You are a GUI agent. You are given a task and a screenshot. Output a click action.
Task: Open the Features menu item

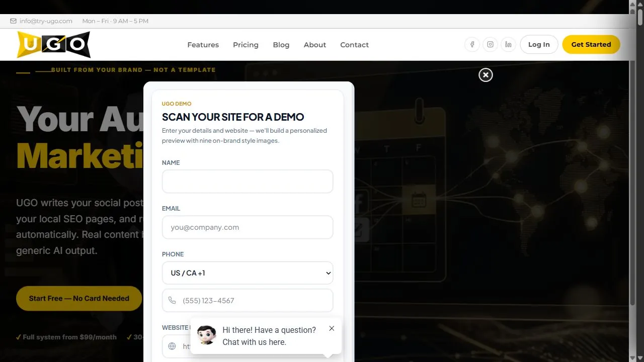[x=203, y=45]
